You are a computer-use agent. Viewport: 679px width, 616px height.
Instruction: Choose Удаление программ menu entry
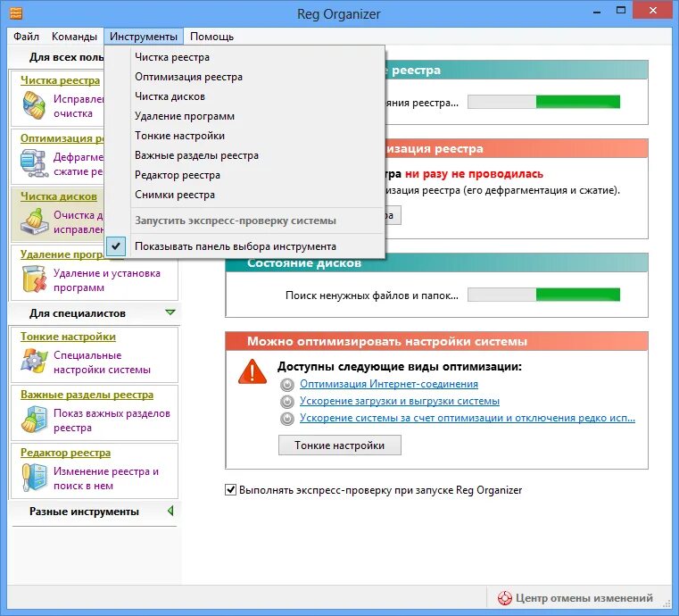(244, 116)
